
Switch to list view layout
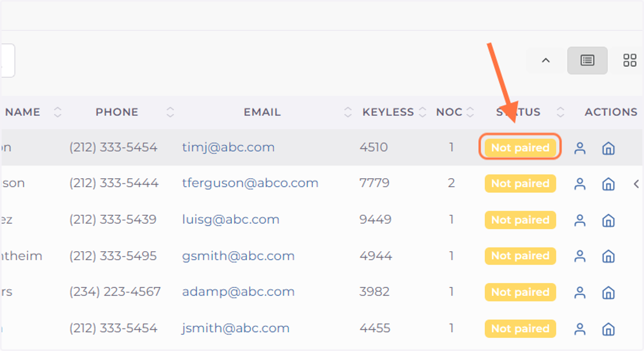coord(588,61)
